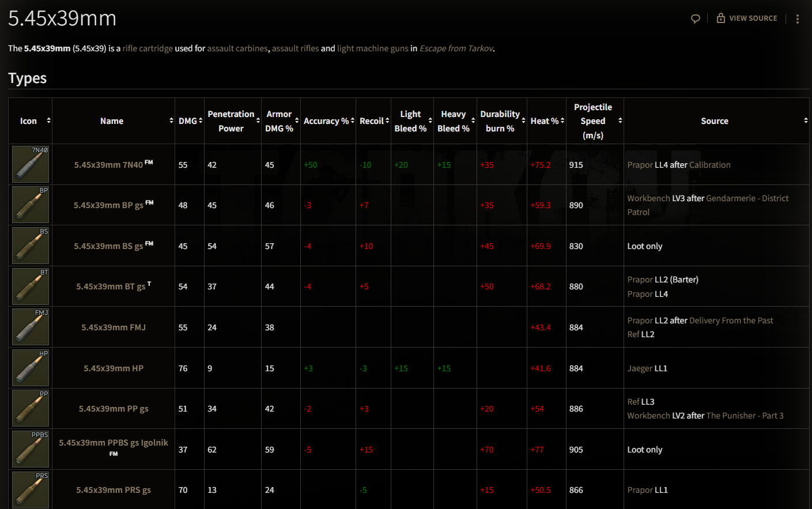Click the 7N40 ammo icon
The height and width of the screenshot is (509, 812).
click(x=31, y=164)
